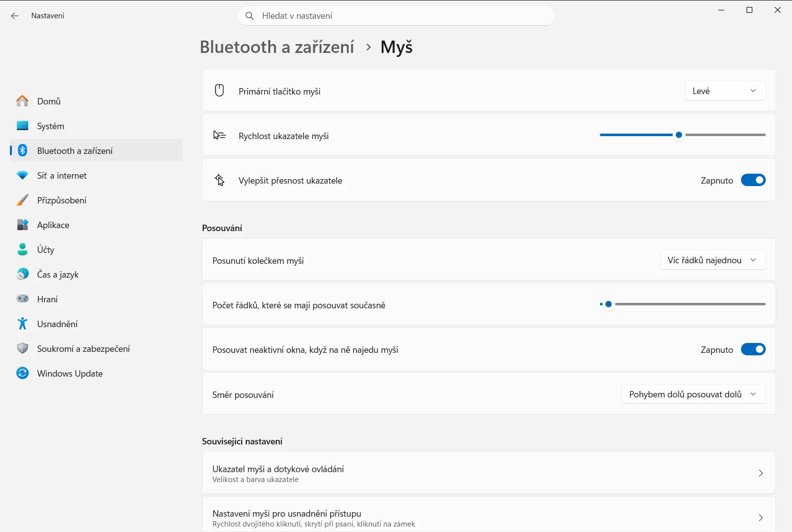Screen dimensions: 792x532
Task: Open Přizpůsobení section
Action: point(96,200)
